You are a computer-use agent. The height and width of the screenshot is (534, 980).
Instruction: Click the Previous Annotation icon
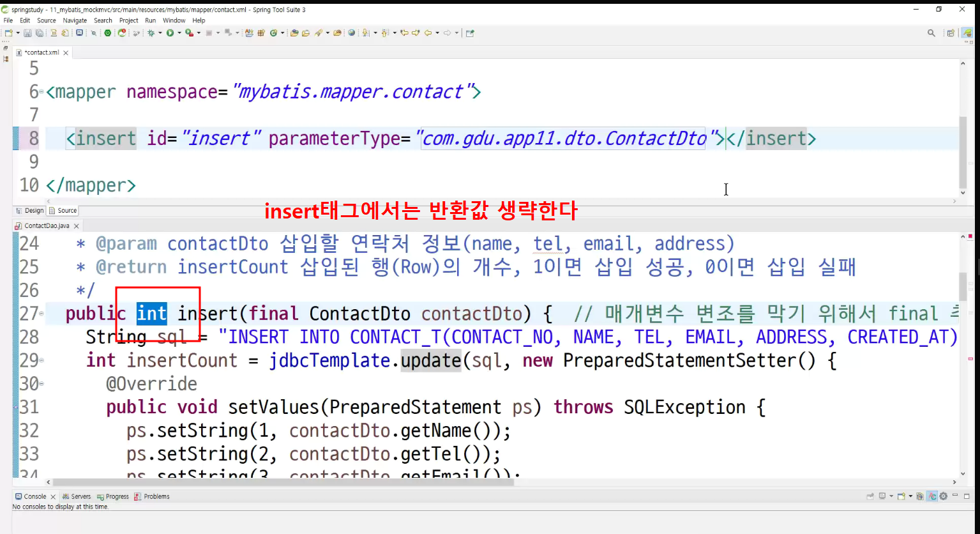pyautogui.click(x=385, y=33)
